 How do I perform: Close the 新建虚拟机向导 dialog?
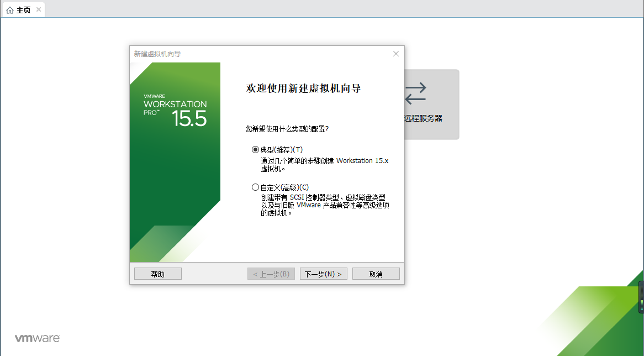point(396,54)
